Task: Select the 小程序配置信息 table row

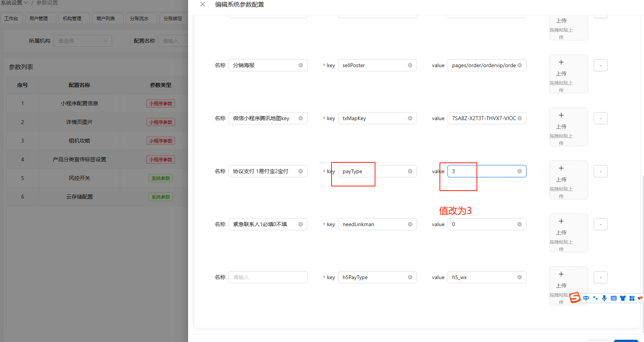Action: click(x=97, y=103)
